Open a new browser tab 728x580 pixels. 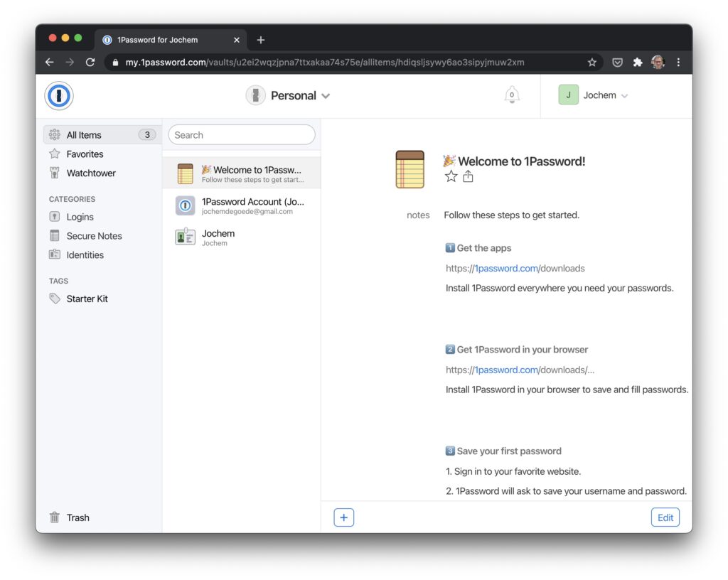[x=260, y=40]
